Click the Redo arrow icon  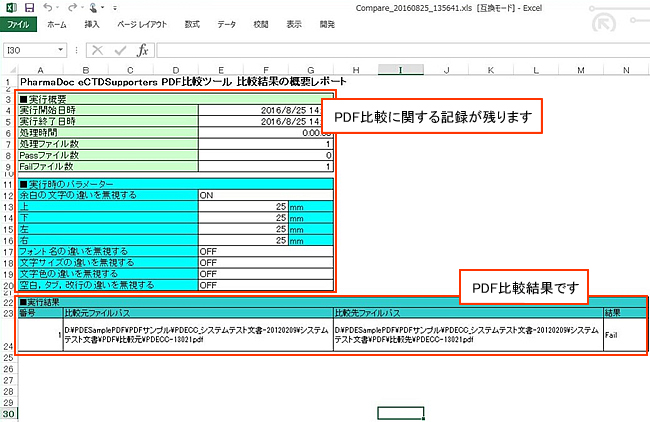(72, 7)
